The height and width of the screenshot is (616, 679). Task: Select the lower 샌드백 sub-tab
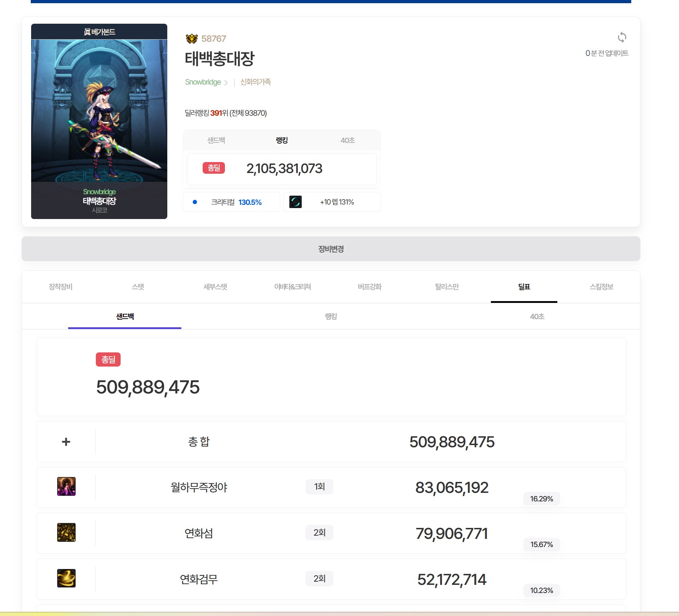(125, 316)
